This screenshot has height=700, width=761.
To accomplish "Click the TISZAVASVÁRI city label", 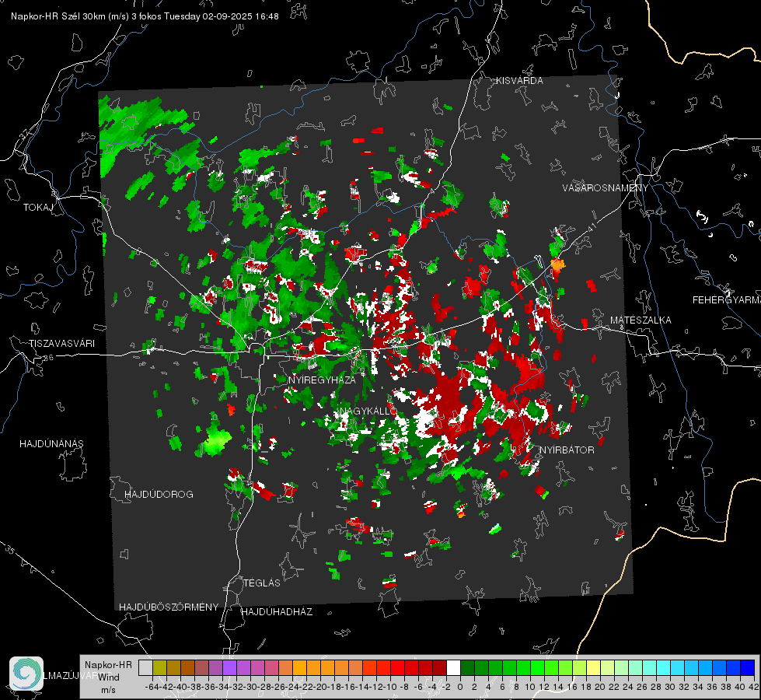I will tap(61, 344).
